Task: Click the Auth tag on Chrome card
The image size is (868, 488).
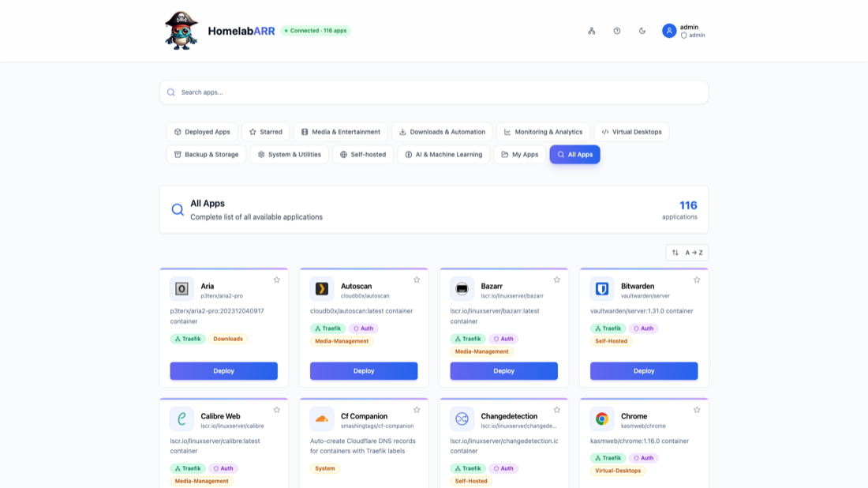Action: click(643, 458)
